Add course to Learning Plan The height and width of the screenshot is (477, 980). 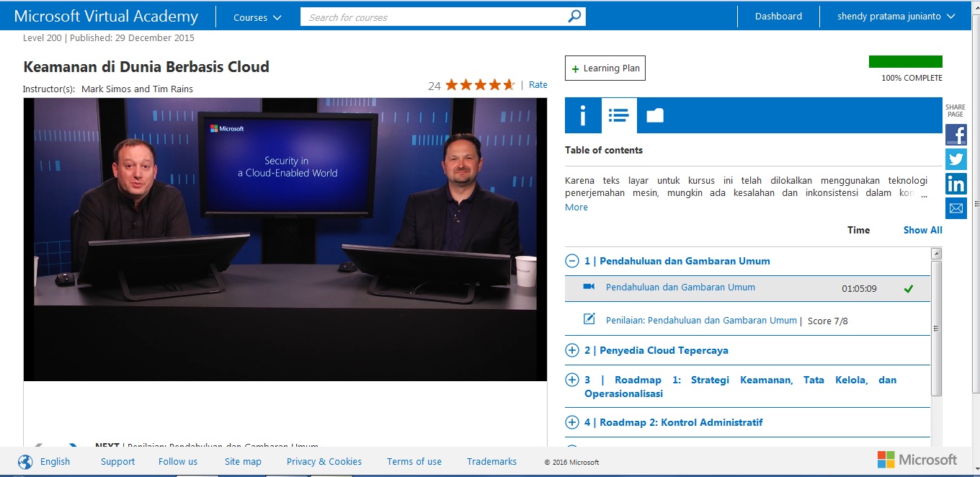605,68
